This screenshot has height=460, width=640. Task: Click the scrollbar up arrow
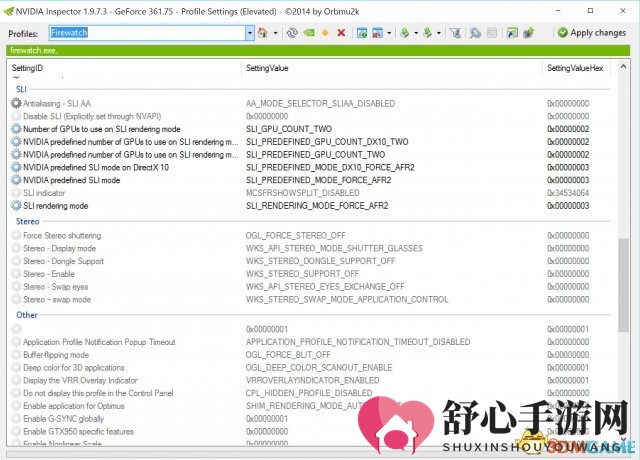[x=623, y=66]
